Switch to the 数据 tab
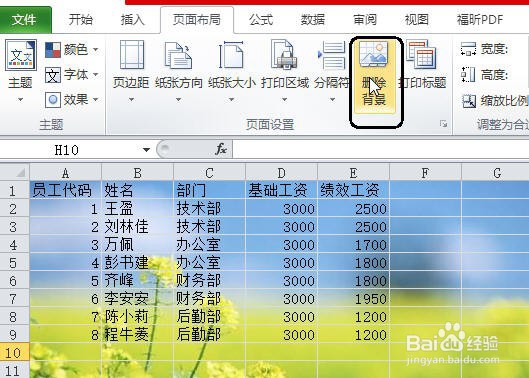 pyautogui.click(x=313, y=20)
